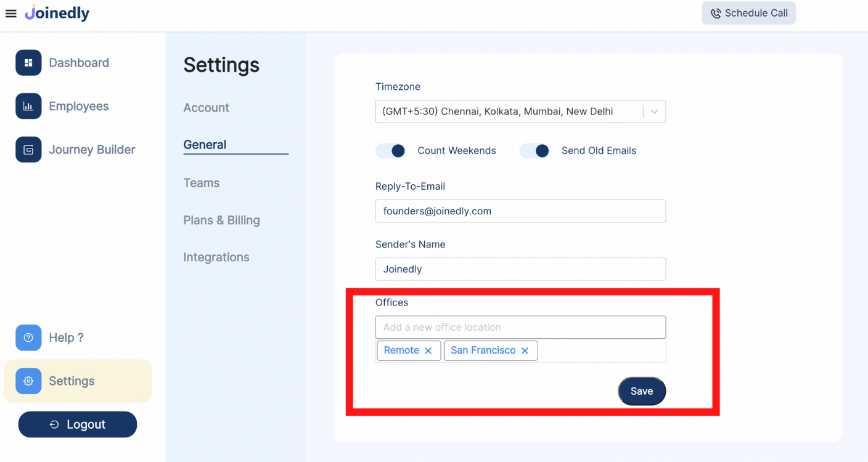The width and height of the screenshot is (868, 462).
Task: Open the hamburger menu icon
Action: (x=10, y=13)
